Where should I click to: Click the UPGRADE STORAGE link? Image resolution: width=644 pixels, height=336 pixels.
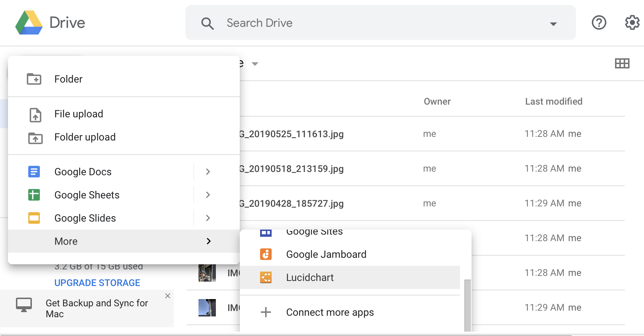tap(97, 283)
